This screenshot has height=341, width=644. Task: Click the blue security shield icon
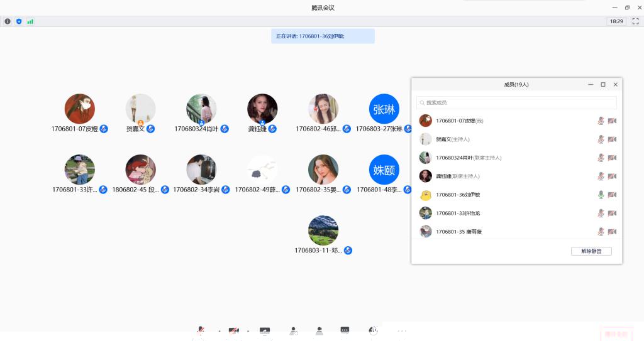[19, 21]
